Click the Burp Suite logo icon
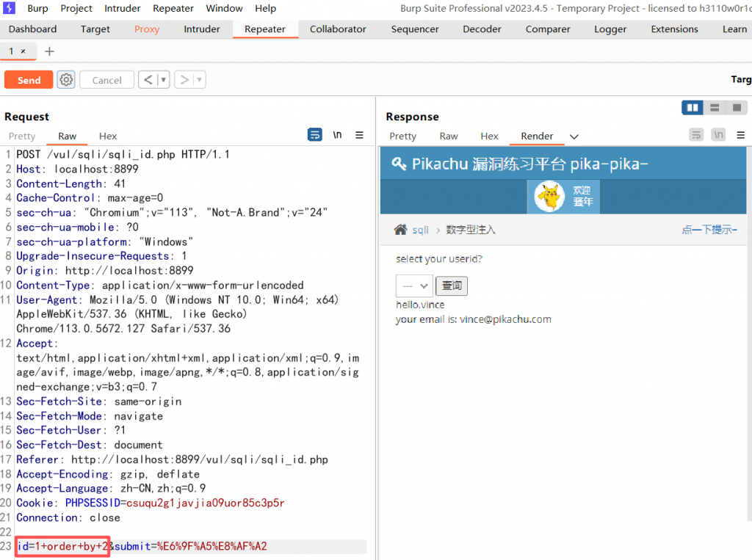The height and width of the screenshot is (560, 752). point(8,8)
